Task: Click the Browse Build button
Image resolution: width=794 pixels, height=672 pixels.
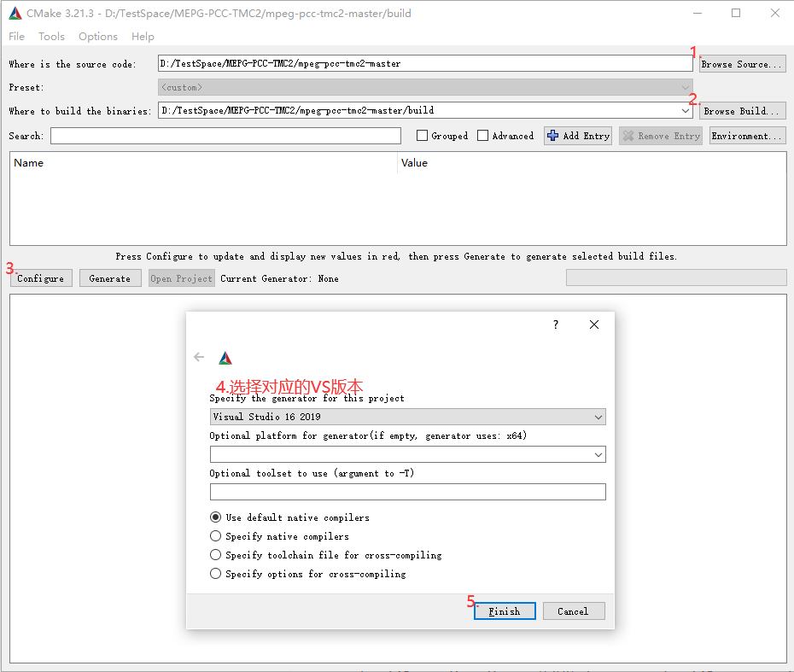Action: (x=743, y=111)
